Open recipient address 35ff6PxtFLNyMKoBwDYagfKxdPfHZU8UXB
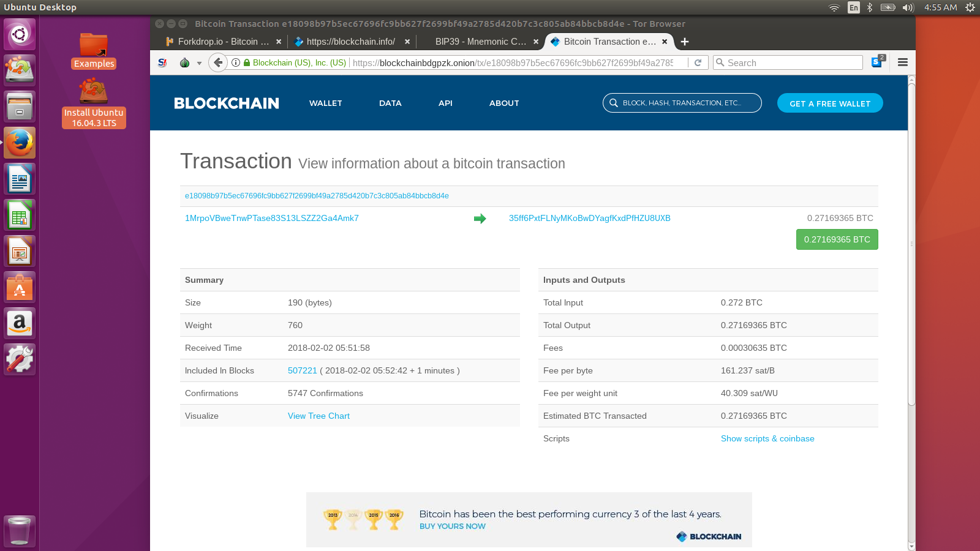This screenshot has width=980, height=551. 590,218
